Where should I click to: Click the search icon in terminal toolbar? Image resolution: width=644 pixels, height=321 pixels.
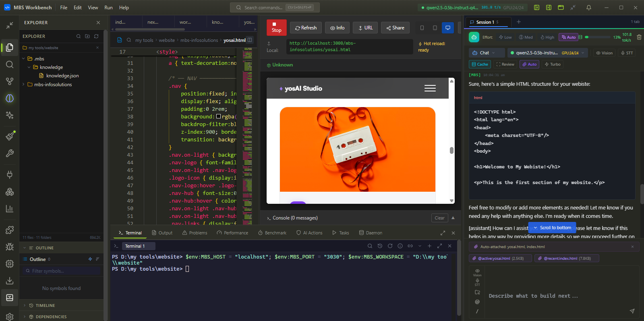pos(370,246)
